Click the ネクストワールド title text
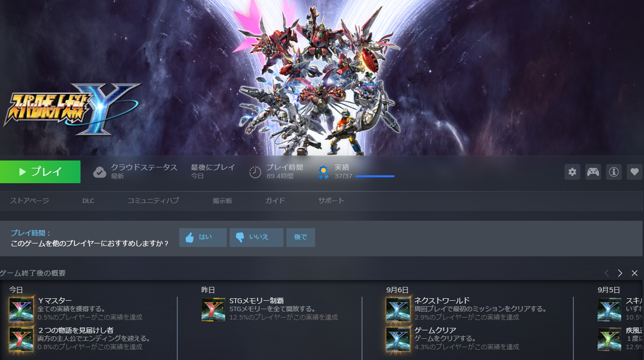Screen dimensions: 644x360 (442, 301)
